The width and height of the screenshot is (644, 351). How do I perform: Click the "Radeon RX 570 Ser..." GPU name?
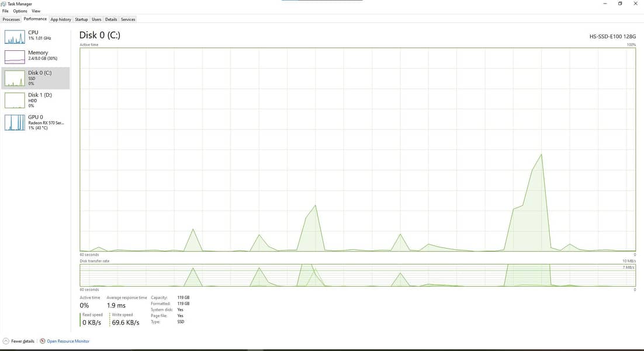pyautogui.click(x=46, y=123)
